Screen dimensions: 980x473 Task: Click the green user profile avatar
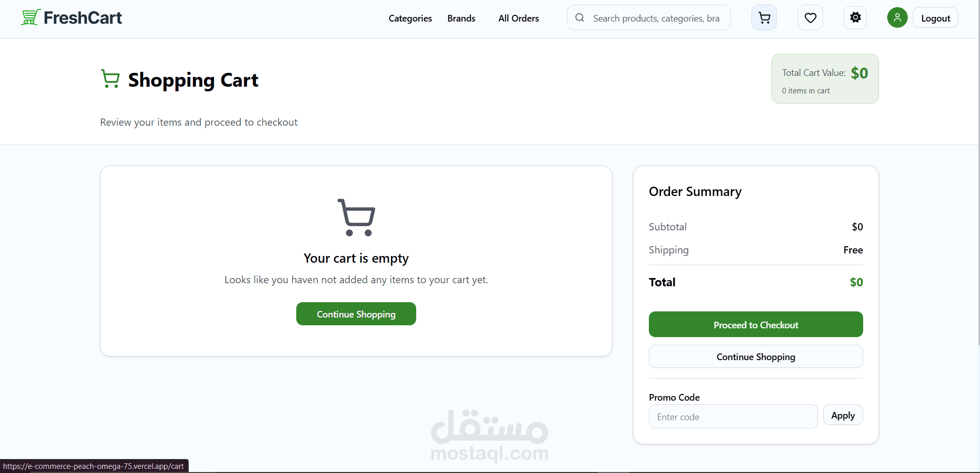tap(897, 18)
